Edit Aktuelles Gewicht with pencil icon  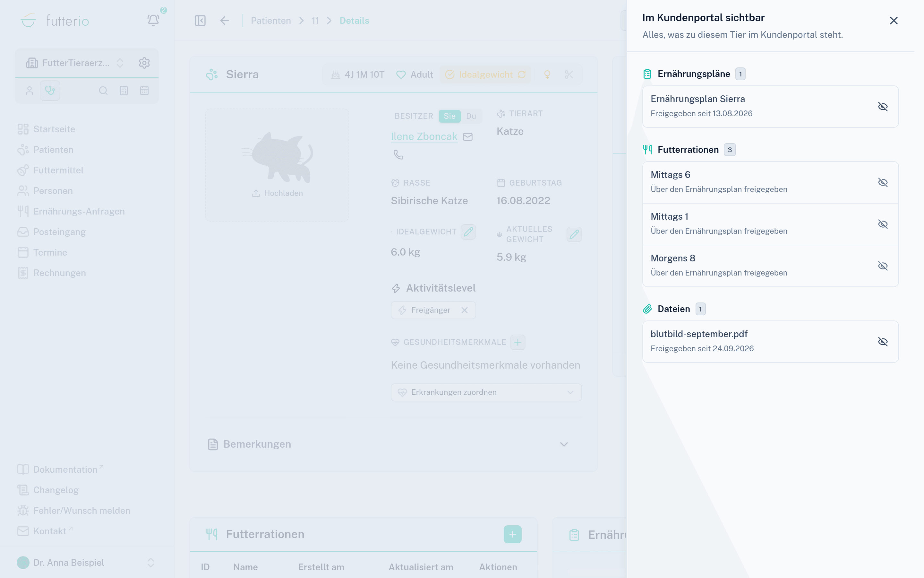574,234
